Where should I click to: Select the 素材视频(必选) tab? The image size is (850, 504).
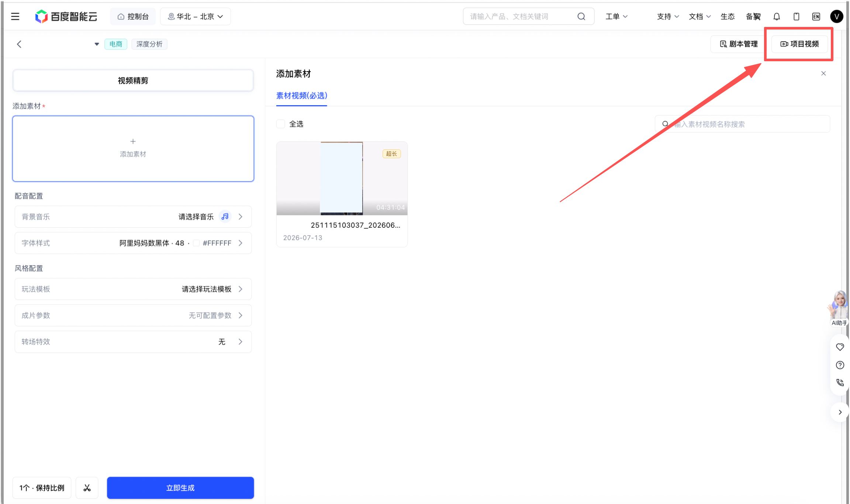(x=302, y=96)
